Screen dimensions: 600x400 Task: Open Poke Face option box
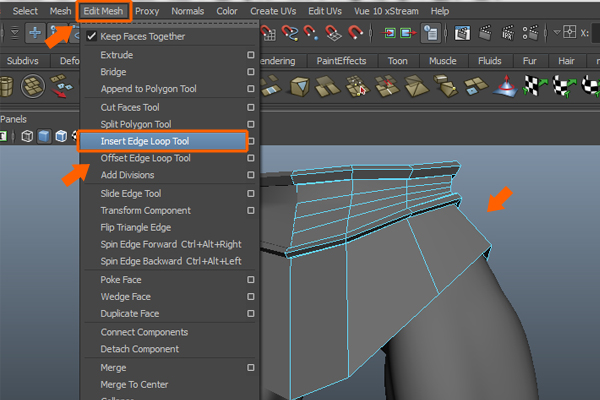[251, 280]
